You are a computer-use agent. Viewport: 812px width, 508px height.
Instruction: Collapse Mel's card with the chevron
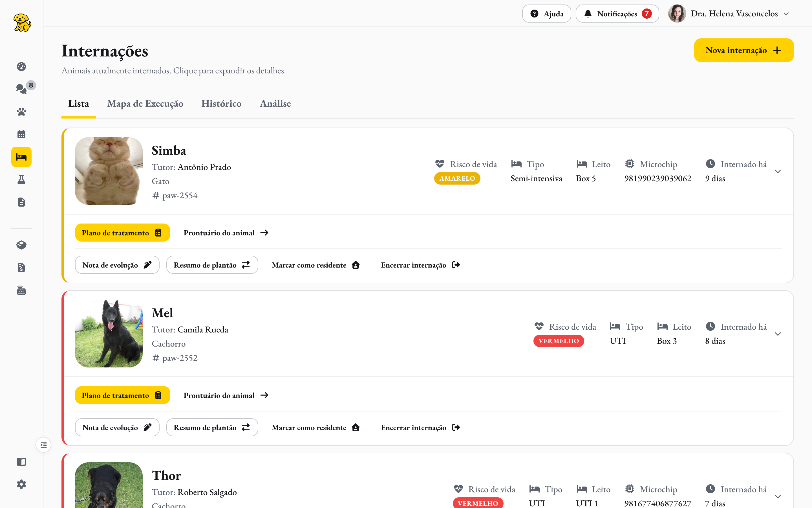point(778,334)
